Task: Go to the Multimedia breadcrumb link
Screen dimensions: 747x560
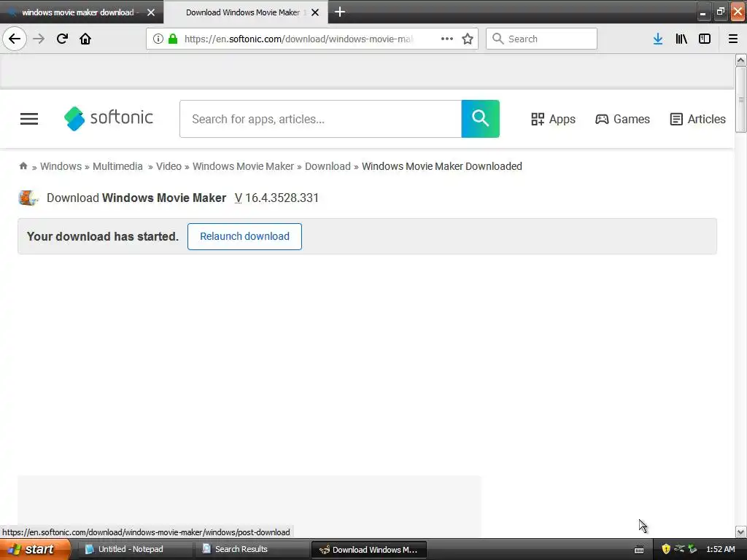Action: (x=117, y=166)
